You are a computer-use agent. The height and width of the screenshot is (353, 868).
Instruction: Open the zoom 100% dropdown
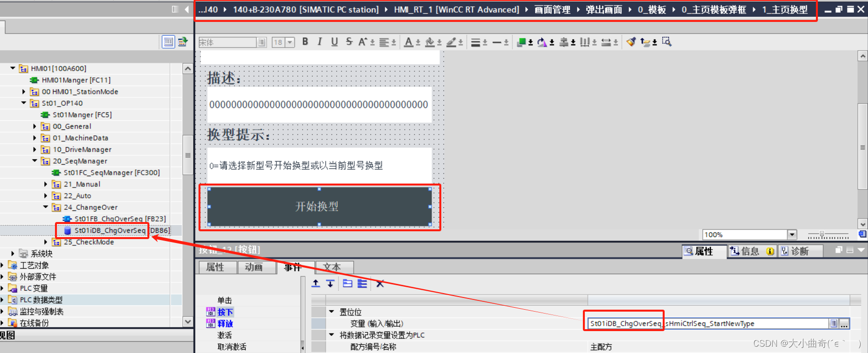tap(792, 235)
